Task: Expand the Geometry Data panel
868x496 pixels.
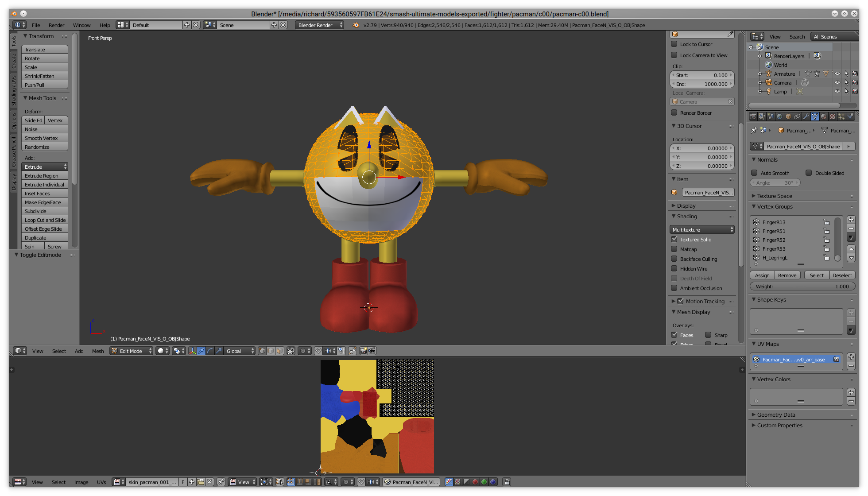Action: pyautogui.click(x=776, y=415)
